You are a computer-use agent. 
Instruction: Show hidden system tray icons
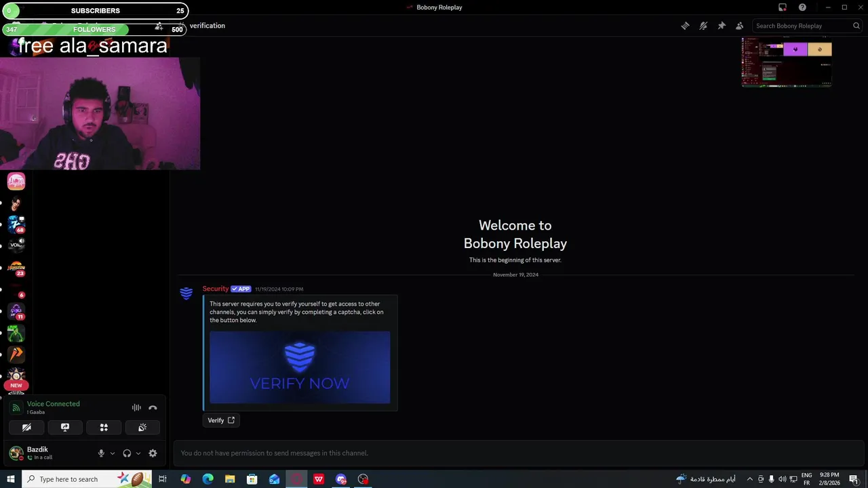click(x=749, y=479)
